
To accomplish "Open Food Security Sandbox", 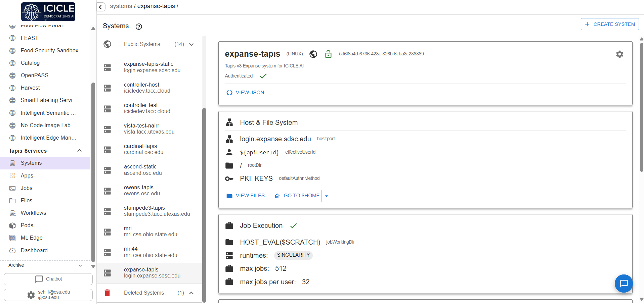I will point(45,50).
